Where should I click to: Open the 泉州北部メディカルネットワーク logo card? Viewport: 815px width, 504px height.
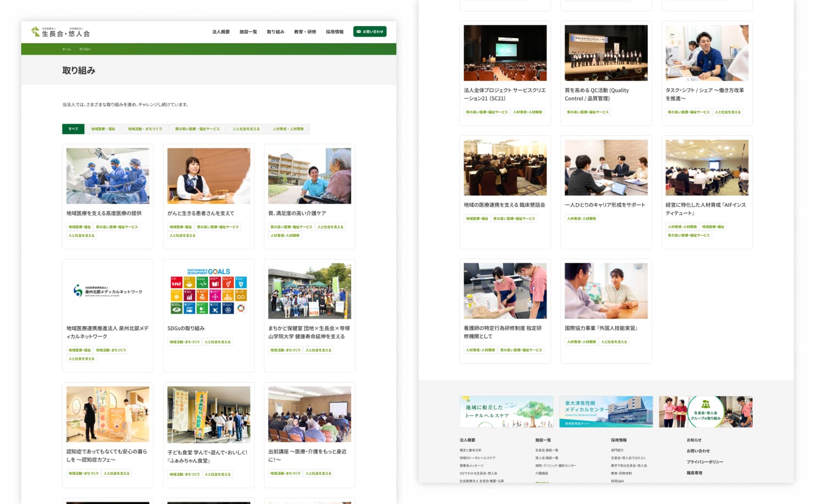coord(108,291)
